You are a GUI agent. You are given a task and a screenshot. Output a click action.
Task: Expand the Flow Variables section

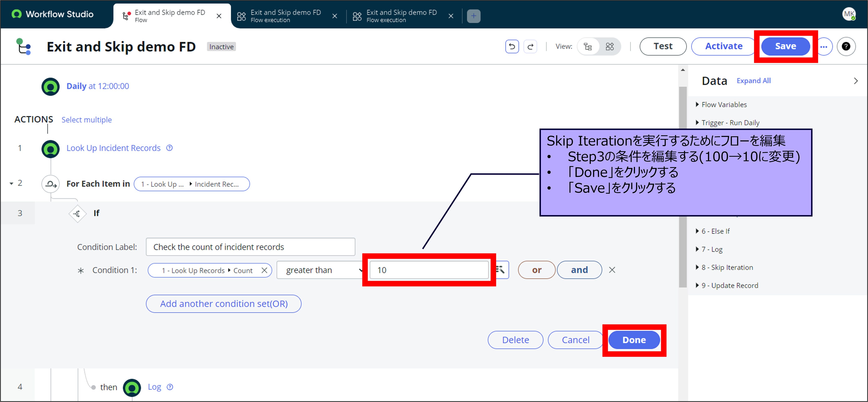[x=724, y=104]
